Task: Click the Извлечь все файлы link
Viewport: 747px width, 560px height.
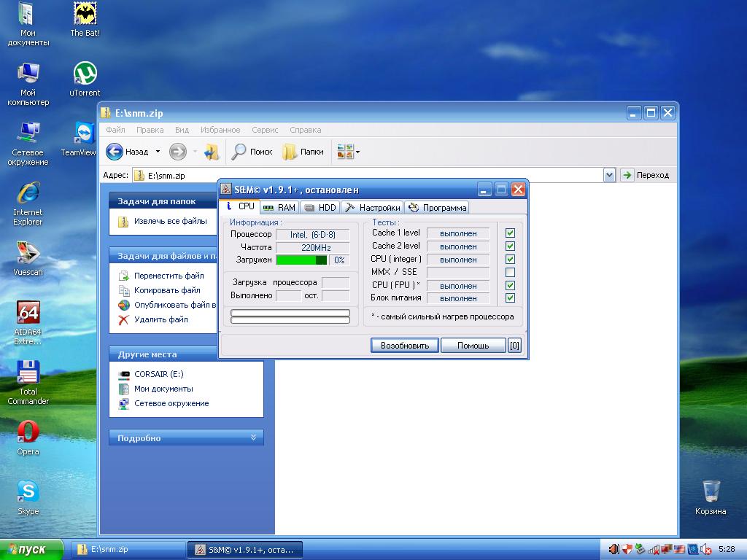Action: 170,221
